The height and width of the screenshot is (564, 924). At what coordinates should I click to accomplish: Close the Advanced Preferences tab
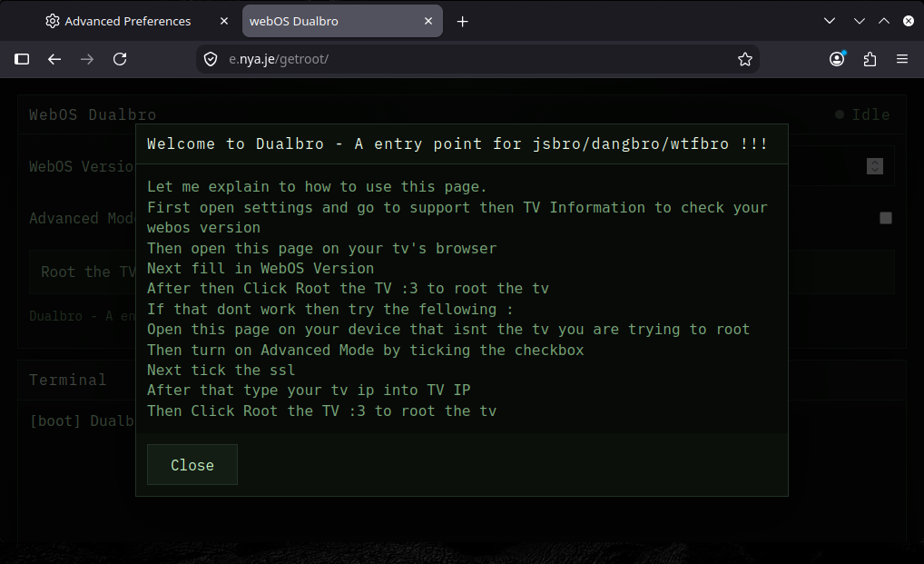[224, 21]
